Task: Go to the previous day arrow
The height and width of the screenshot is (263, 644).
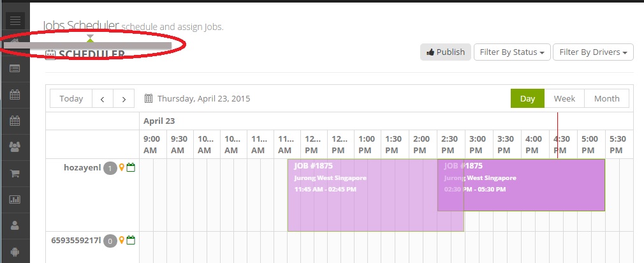Action: pos(103,98)
